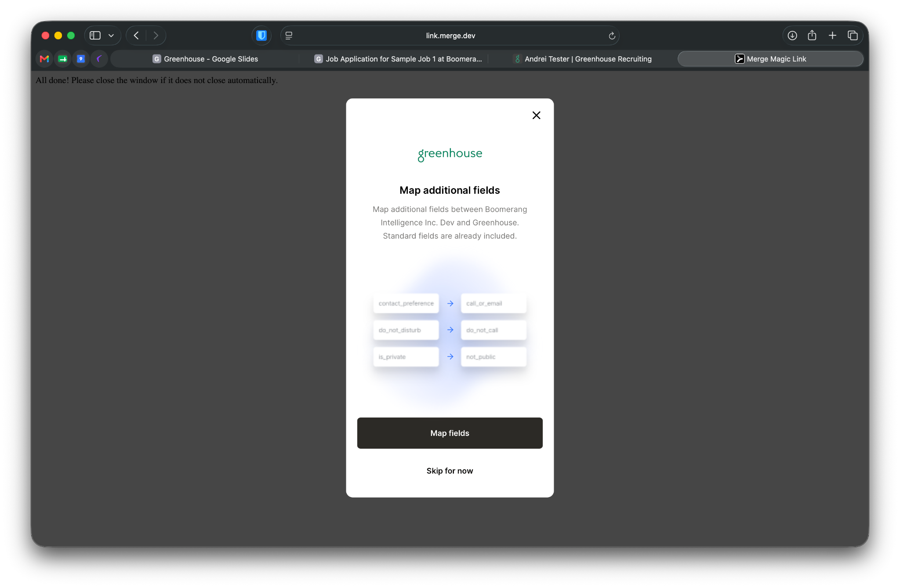This screenshot has height=588, width=900.
Task: Click the greenhouse logo in the dialog
Action: click(x=450, y=154)
